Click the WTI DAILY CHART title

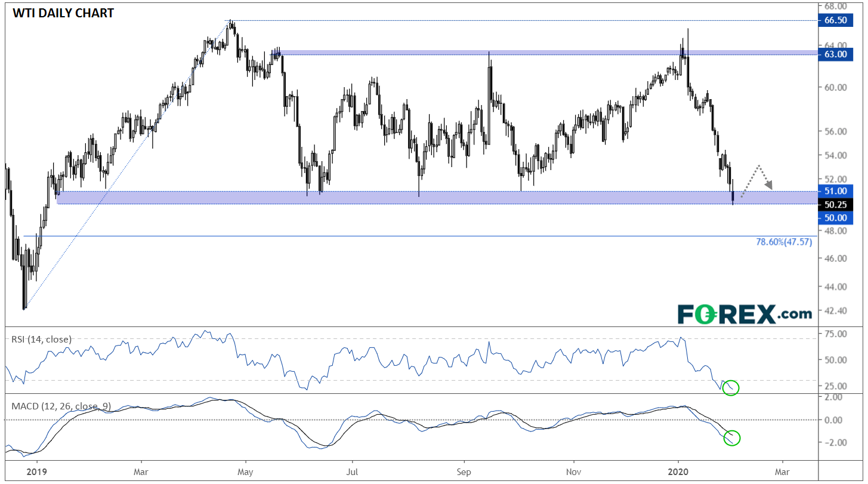pos(61,12)
